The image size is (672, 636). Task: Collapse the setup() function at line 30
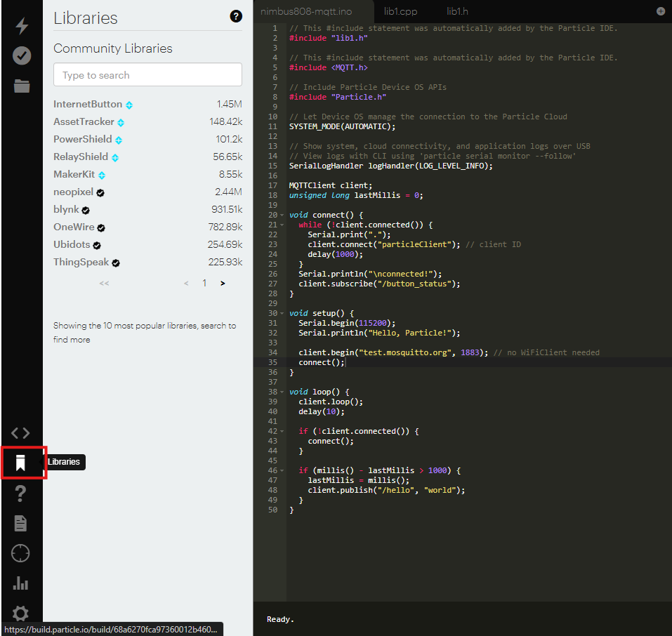coord(282,313)
